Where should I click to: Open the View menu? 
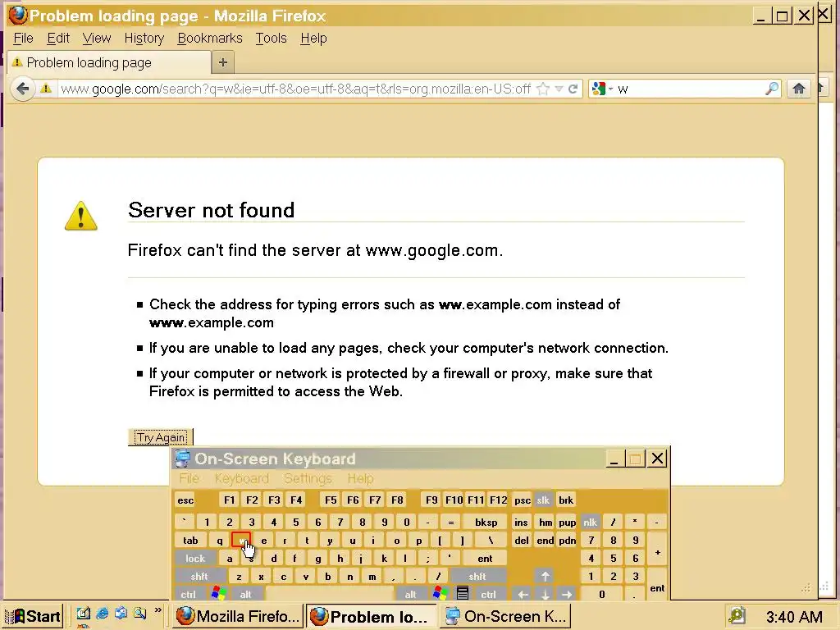click(x=97, y=38)
